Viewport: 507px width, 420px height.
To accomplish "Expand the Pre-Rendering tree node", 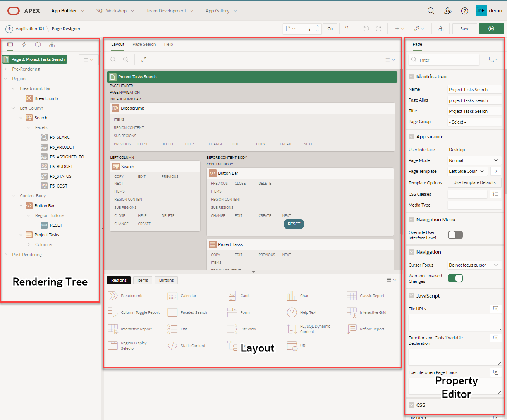I will point(6,69).
